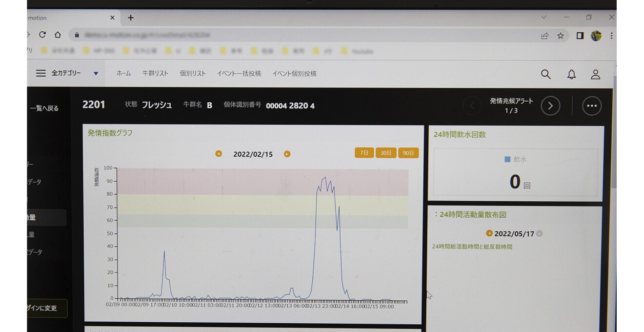Go to next estrus alert arrow
Viewport: 644px width, 332px height.
tap(550, 105)
